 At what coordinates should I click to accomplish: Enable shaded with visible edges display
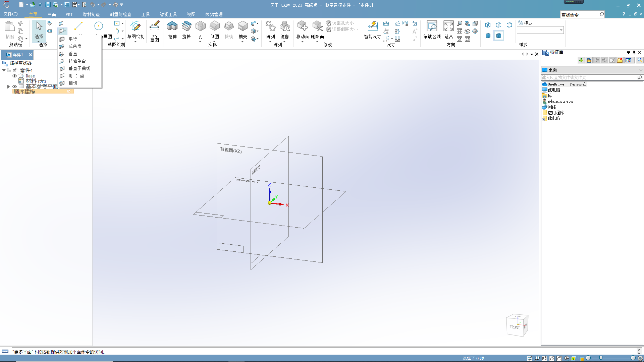(x=499, y=36)
